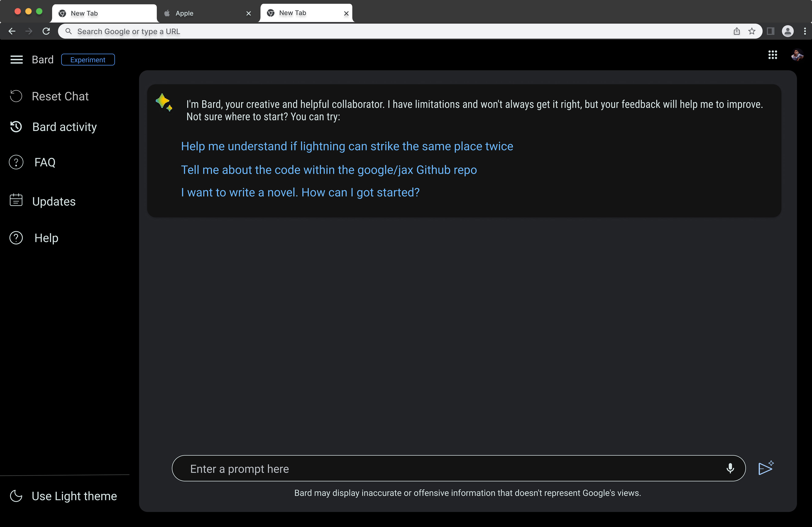Switch to the first New Tab

click(x=104, y=13)
